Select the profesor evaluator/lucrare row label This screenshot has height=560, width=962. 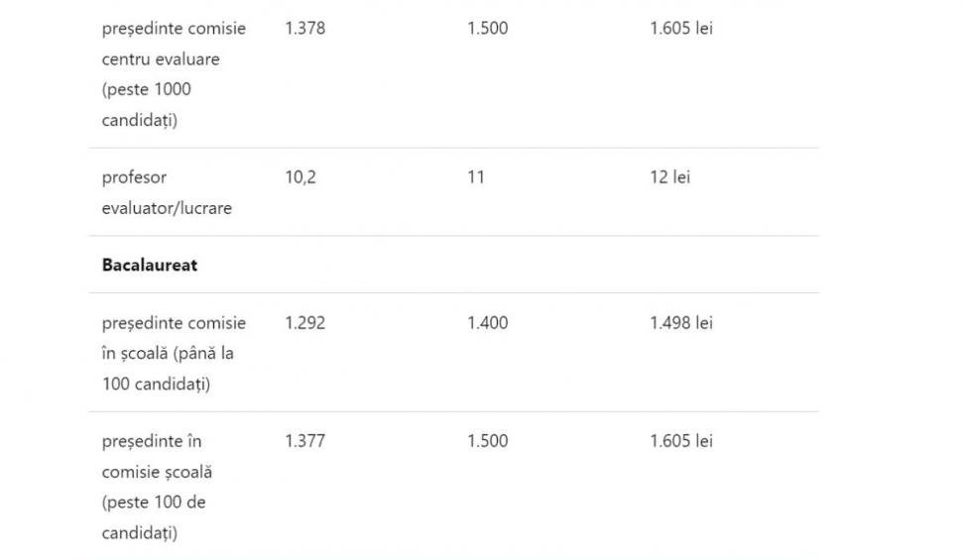click(167, 192)
